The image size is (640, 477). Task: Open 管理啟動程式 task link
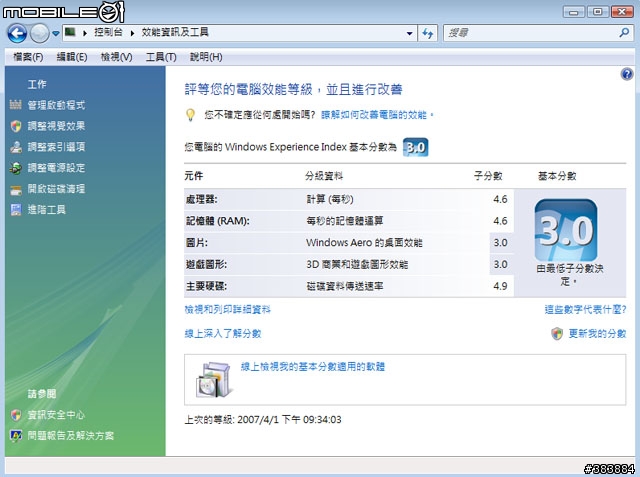(56, 105)
